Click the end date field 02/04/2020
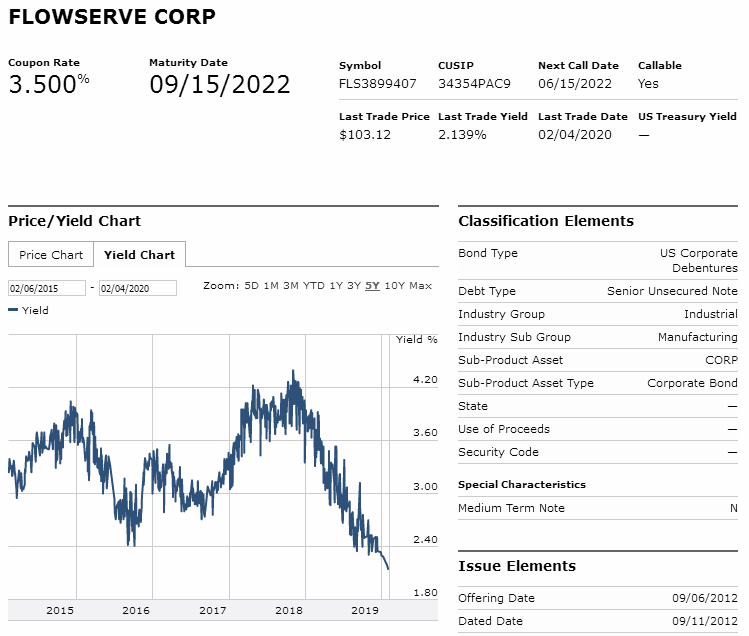 coord(138,288)
